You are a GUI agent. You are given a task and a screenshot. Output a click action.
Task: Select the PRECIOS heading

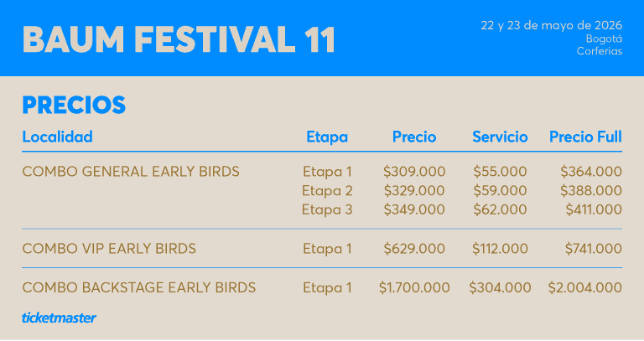click(x=74, y=106)
